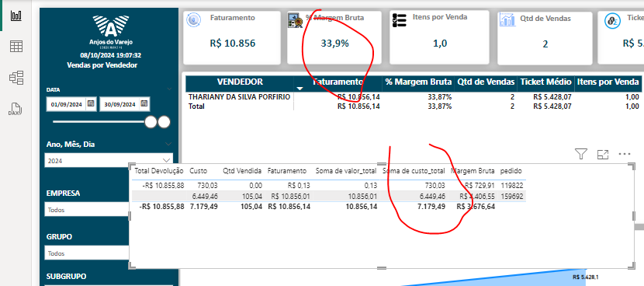Click the Vendas por Vendedor title
Image resolution: width=644 pixels, height=286 pixels.
[102, 65]
